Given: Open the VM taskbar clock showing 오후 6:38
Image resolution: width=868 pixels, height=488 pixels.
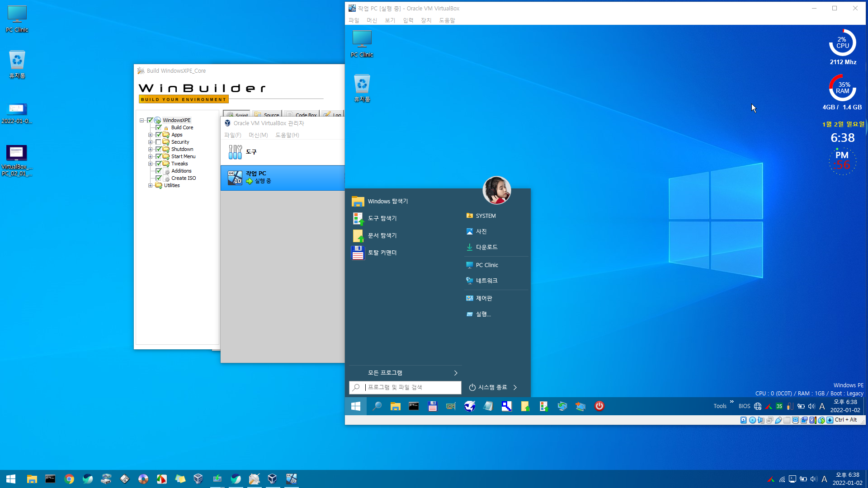Looking at the screenshot, I should pos(845,406).
